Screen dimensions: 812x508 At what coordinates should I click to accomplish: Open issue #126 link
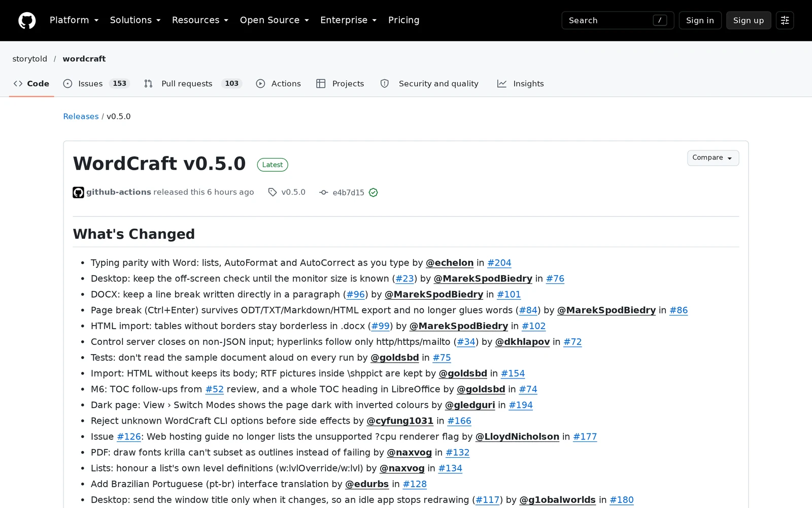coord(129,436)
